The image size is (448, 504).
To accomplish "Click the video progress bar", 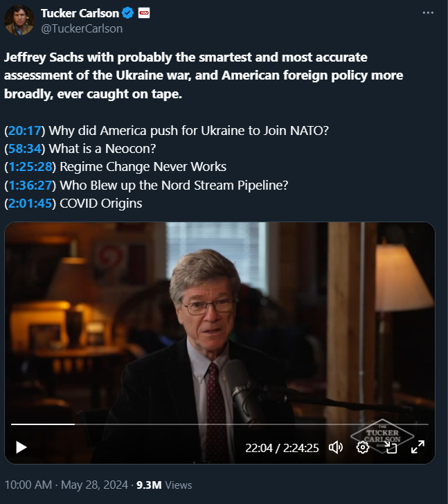I will [219, 424].
